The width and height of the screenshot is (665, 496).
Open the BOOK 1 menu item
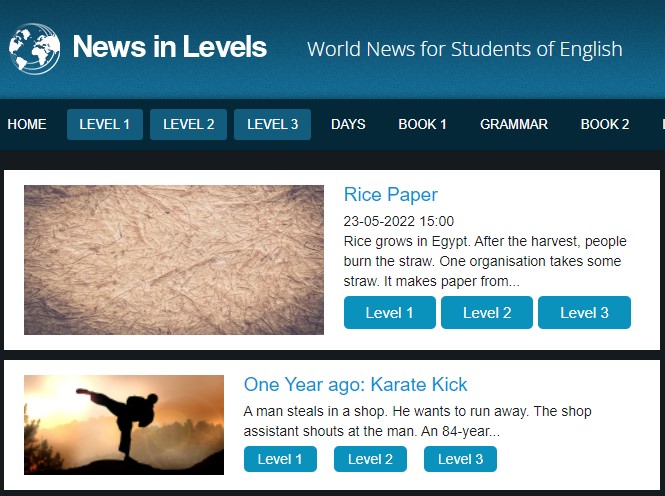click(x=422, y=124)
